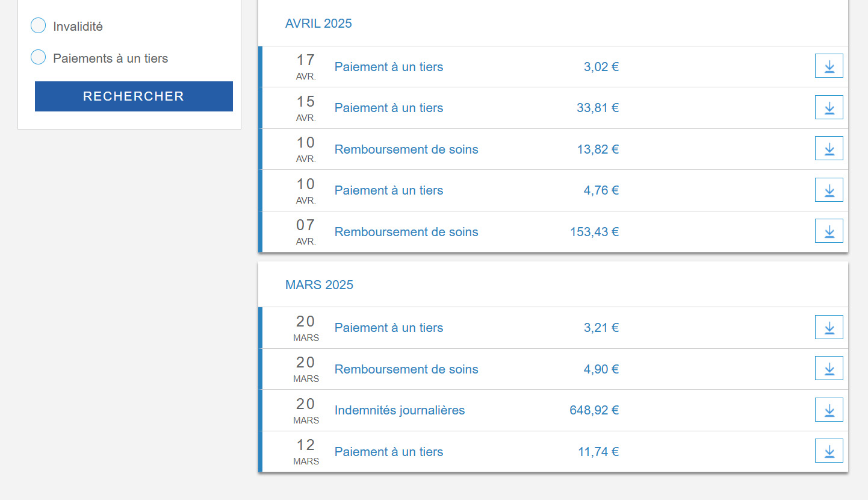Open the Indemnités journalières payment link
Viewport: 868px width, 500px height.
(400, 411)
